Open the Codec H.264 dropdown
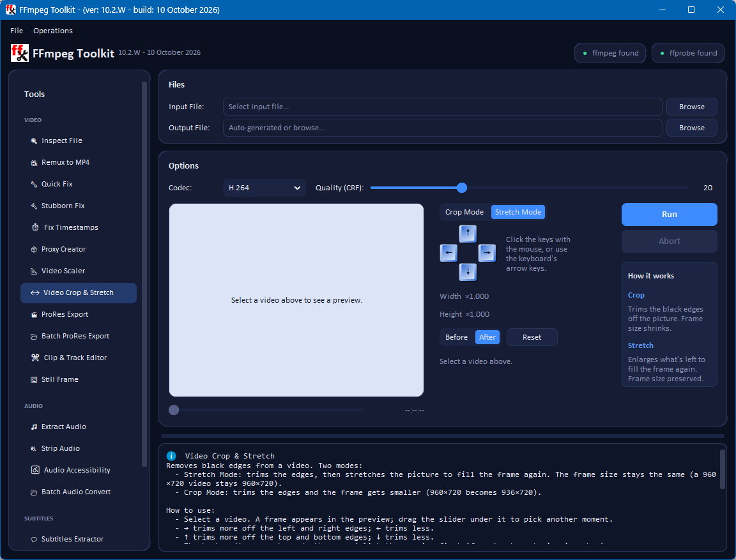The image size is (736, 560). (264, 188)
